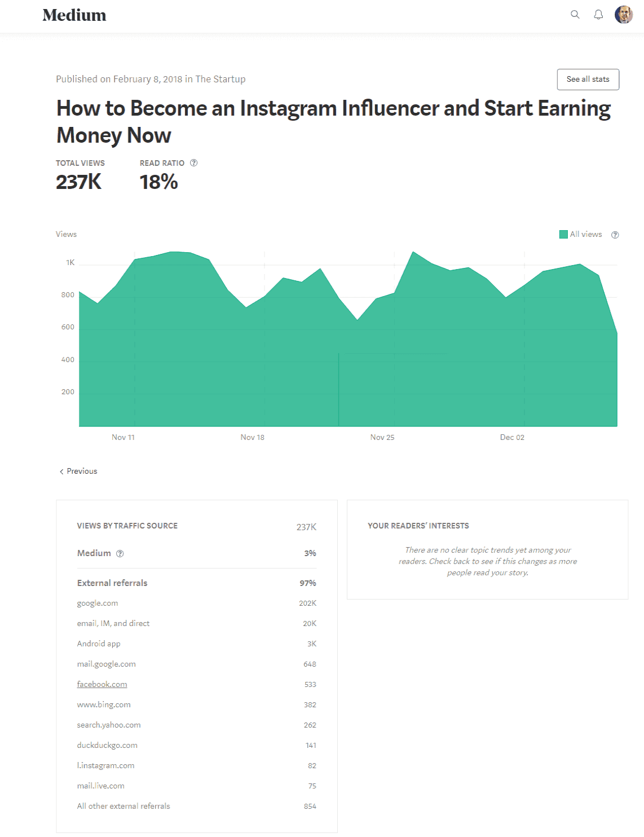644x837 pixels.
Task: Click the Dec 02 chart date label
Action: [512, 437]
